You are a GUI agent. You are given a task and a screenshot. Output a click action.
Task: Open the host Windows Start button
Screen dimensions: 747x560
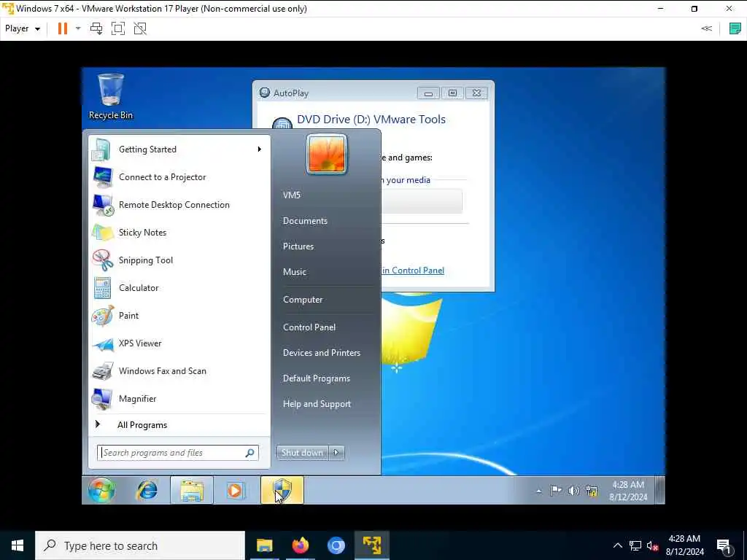pos(18,545)
